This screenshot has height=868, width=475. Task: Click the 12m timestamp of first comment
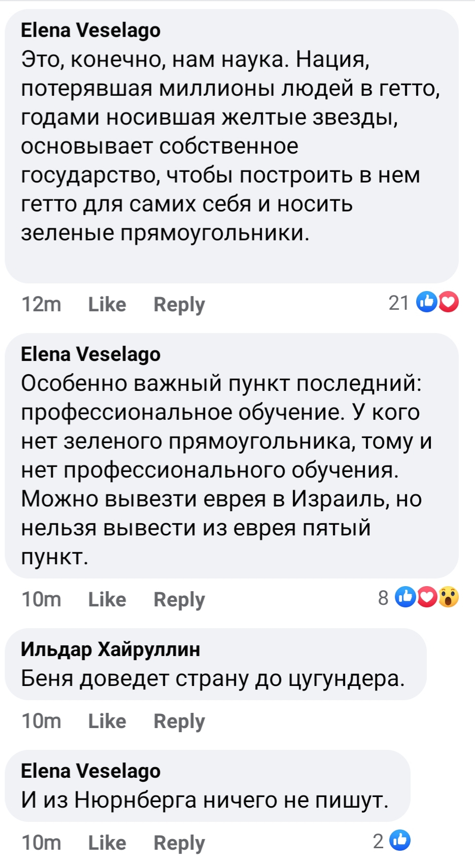(41, 304)
